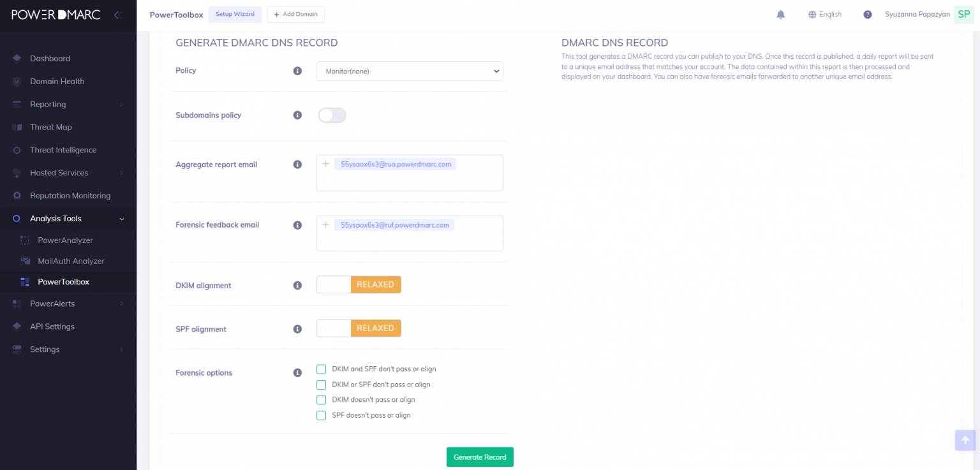Check 'DKIM and SPF don't pass or align'
Viewport: 980px width, 470px height.
[322, 369]
